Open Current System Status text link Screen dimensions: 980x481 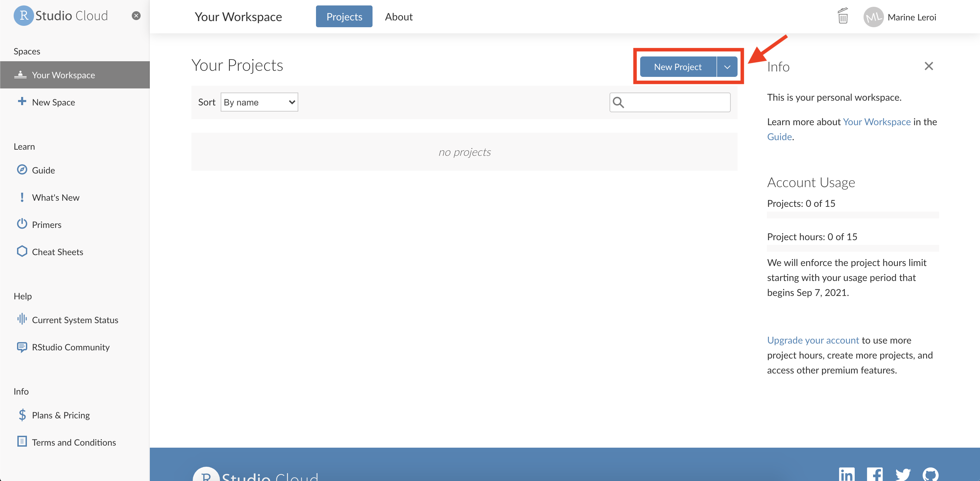coord(75,320)
